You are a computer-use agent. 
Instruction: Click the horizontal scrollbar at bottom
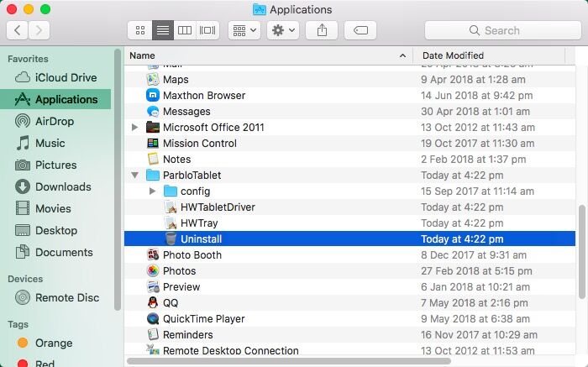[289, 361]
